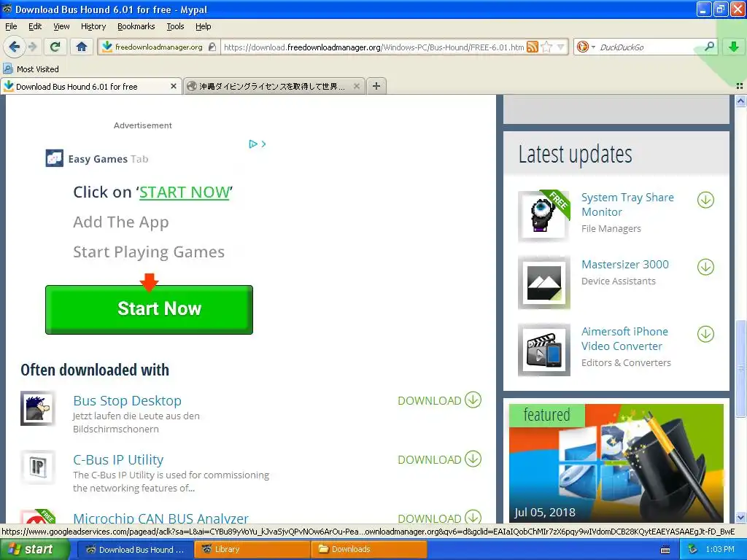This screenshot has height=560, width=747.
Task: Open the Editors & Converters category
Action: pos(626,363)
